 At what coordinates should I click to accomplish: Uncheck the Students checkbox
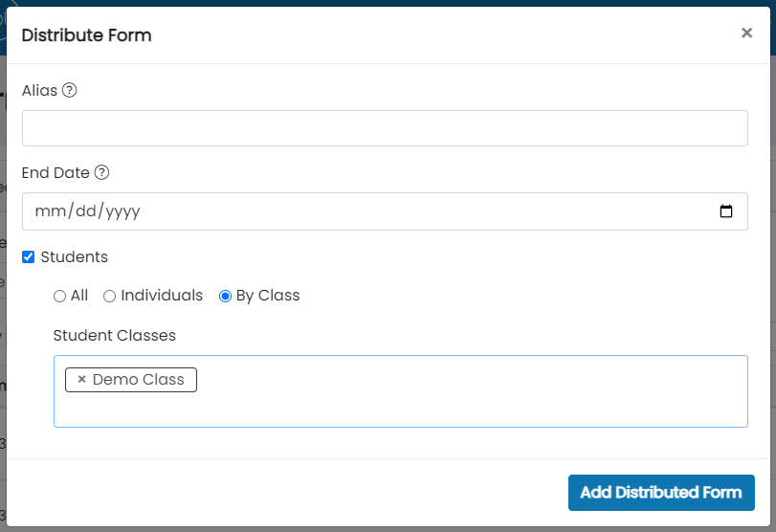(28, 256)
